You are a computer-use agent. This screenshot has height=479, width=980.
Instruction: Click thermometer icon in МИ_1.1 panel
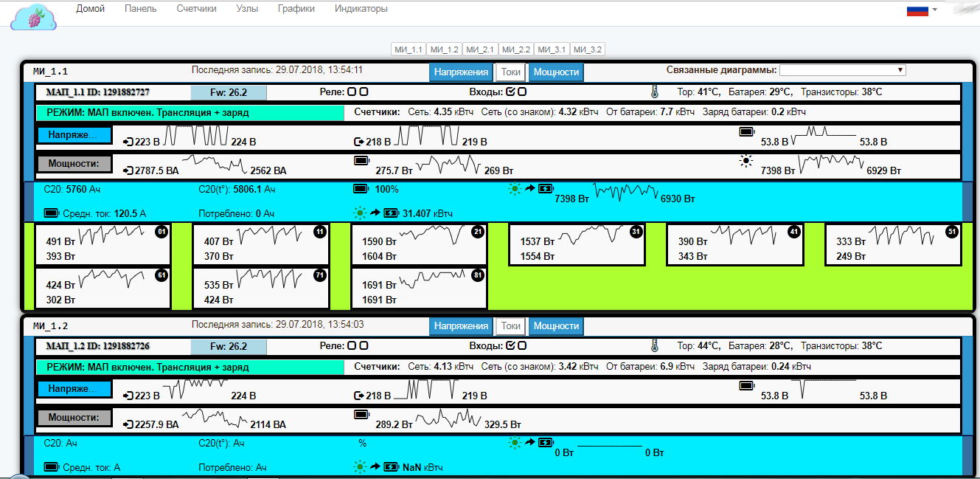pos(654,92)
